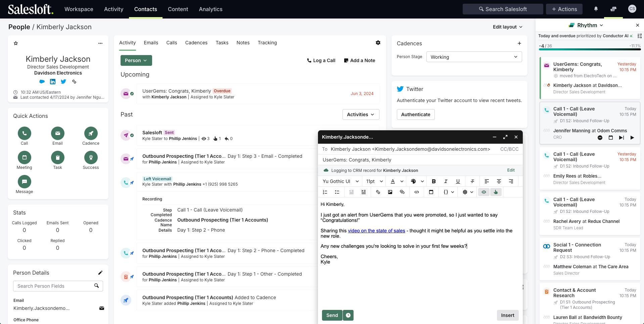Open Rhythm filter settings icon

click(640, 36)
